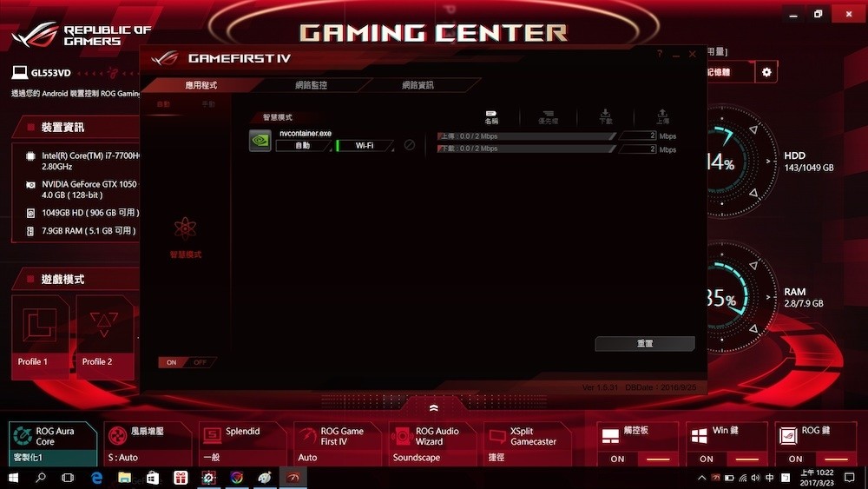This screenshot has height=489, width=868.
Task: Open the gift app on taskbar
Action: 181,478
